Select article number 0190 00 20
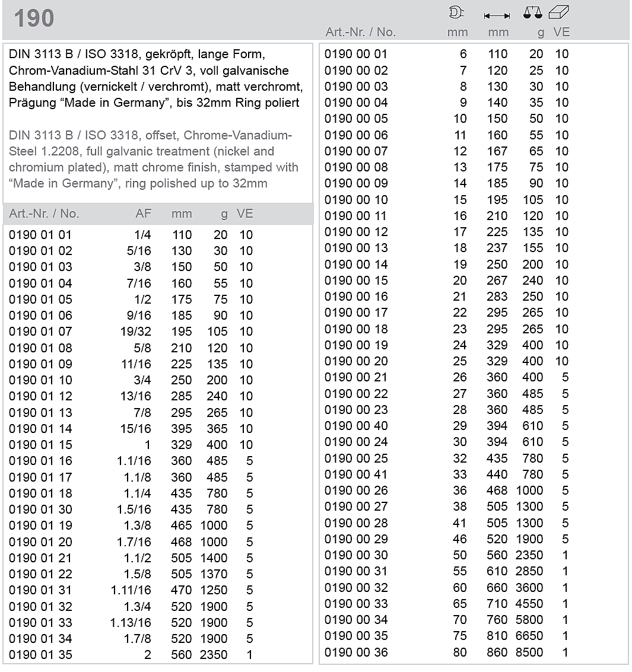This screenshot has height=672, width=632. 355,361
